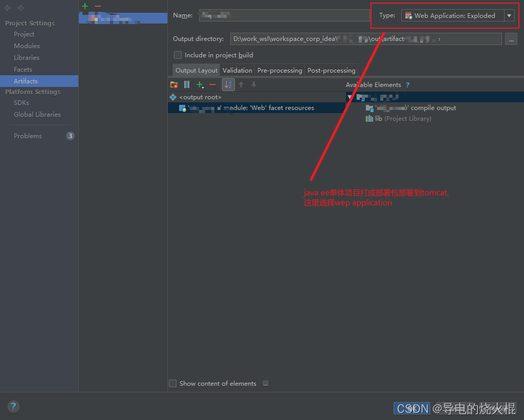Screen dimensions: 524x420
Task: Create archive in output layout toolbar
Action: click(187, 84)
